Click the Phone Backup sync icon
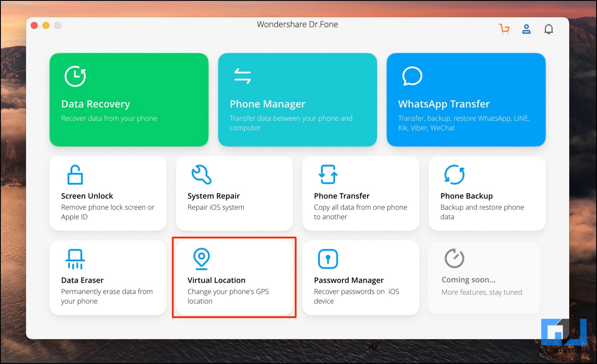This screenshot has width=597, height=364. point(454,175)
